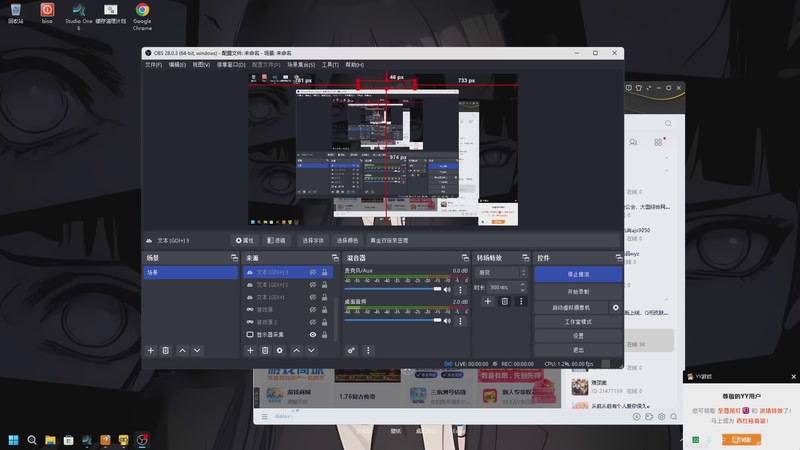Pop out the 来源 dock panel
This screenshot has width=800, height=450.
[x=335, y=258]
